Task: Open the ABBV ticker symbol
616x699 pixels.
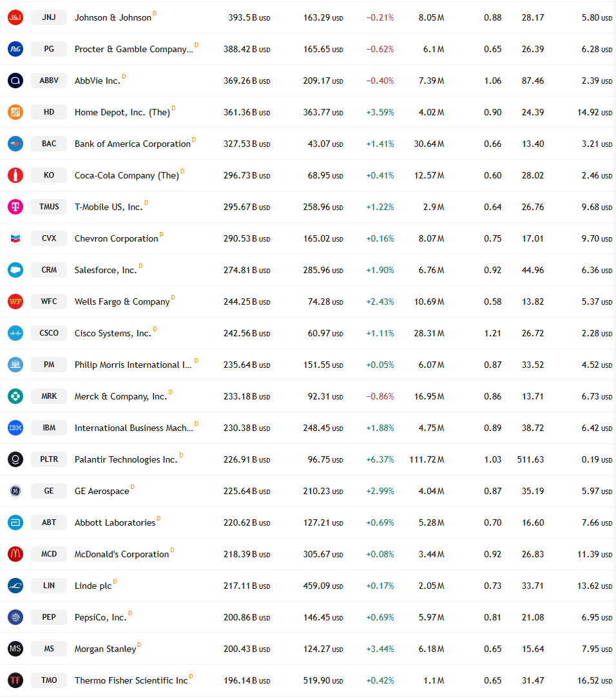Action: pyautogui.click(x=49, y=81)
